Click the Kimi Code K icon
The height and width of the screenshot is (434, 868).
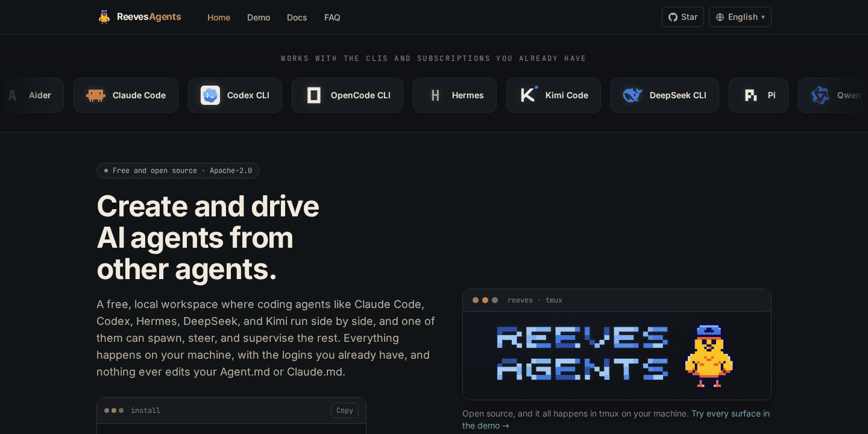[x=529, y=95]
